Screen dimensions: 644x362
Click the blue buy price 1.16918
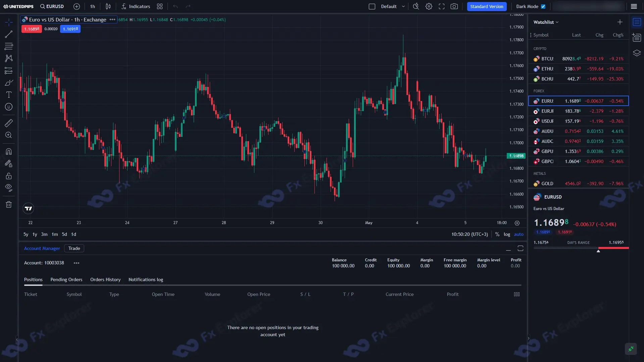(70, 29)
